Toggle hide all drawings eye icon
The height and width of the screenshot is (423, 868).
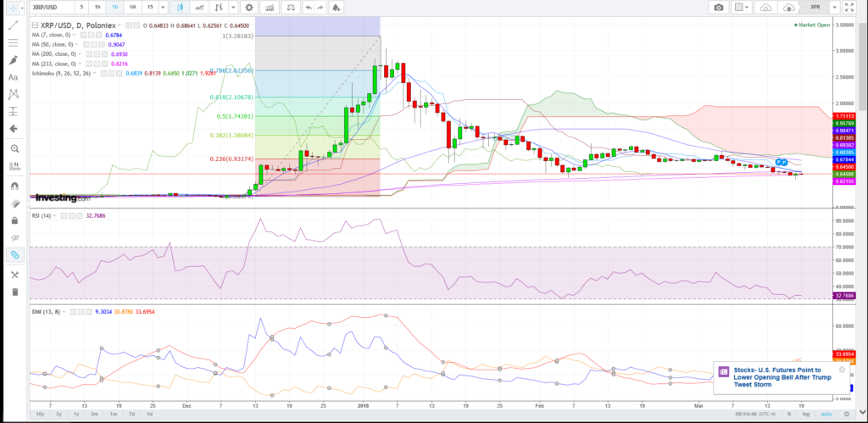click(14, 237)
